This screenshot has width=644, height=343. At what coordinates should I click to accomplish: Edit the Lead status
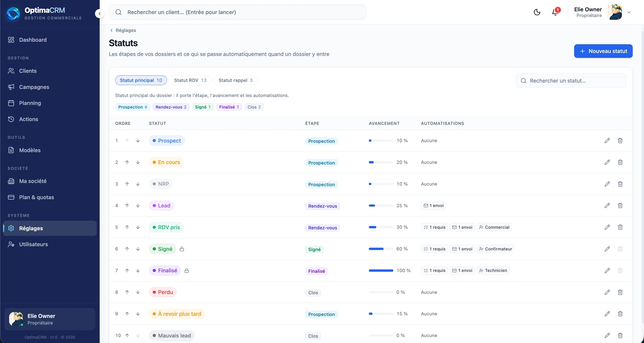pos(607,205)
